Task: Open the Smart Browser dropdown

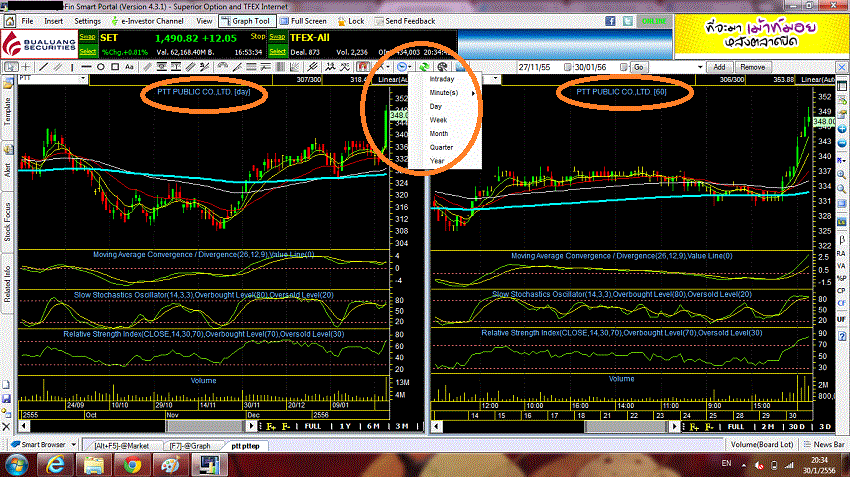Action: [74, 444]
